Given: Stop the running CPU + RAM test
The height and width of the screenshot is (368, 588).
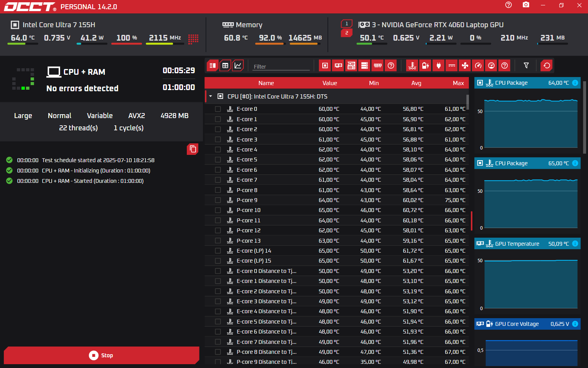Looking at the screenshot, I should (101, 355).
